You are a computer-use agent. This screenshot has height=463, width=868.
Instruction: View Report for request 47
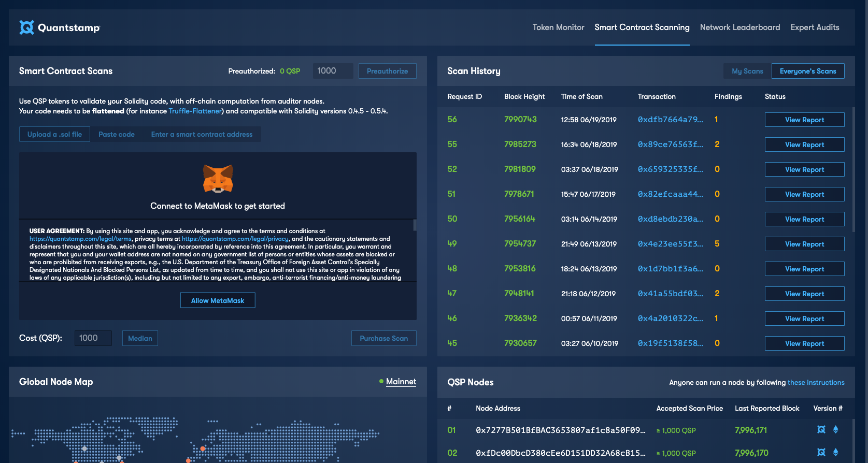[x=805, y=294]
